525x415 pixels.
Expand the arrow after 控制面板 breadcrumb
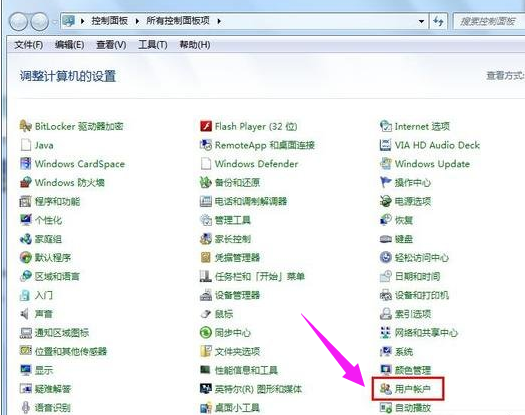pos(137,21)
